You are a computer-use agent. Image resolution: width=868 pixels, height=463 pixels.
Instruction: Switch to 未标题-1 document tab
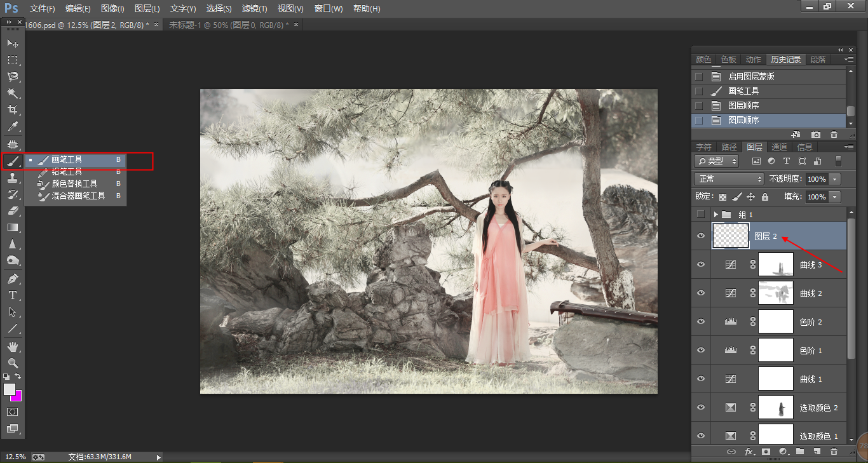[229, 24]
